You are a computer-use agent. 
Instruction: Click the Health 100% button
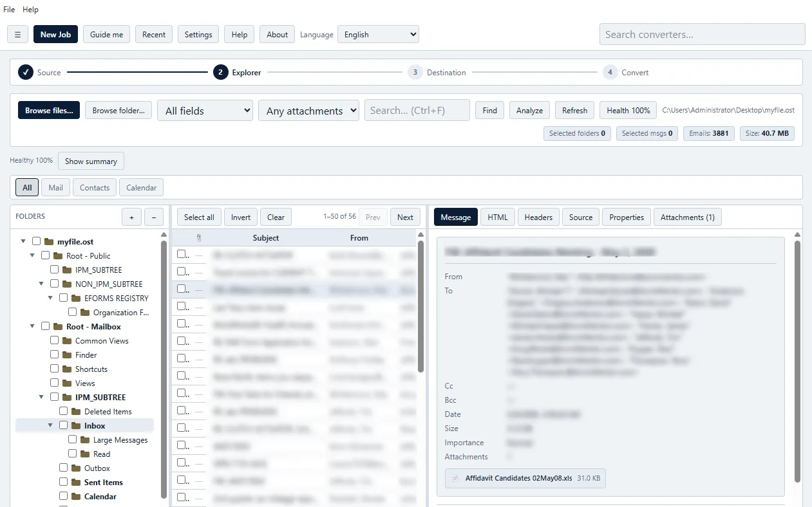[628, 110]
